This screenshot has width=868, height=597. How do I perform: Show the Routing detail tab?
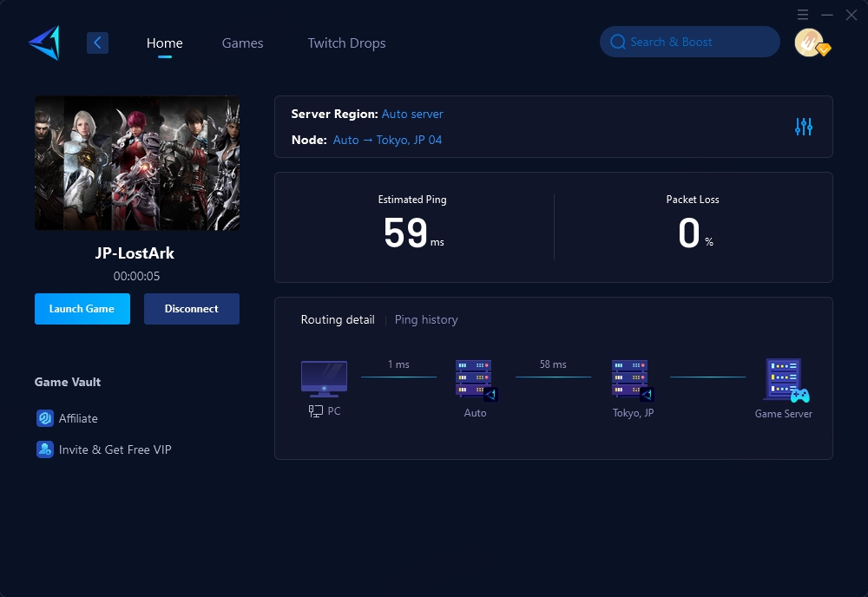338,320
